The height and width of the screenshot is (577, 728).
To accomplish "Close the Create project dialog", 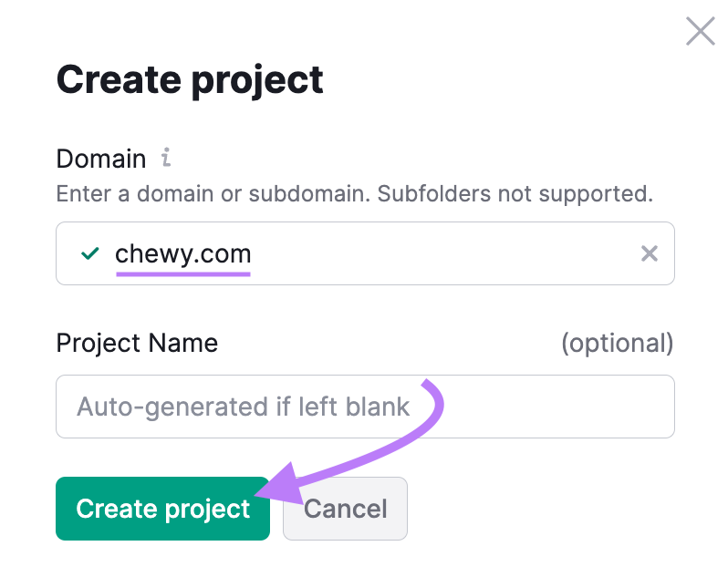I will tap(700, 32).
